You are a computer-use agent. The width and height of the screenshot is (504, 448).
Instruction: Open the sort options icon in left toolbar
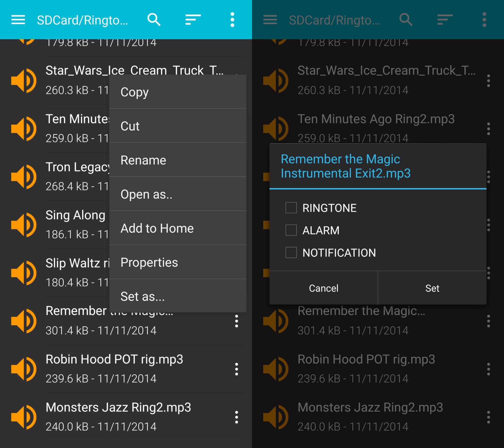[193, 20]
